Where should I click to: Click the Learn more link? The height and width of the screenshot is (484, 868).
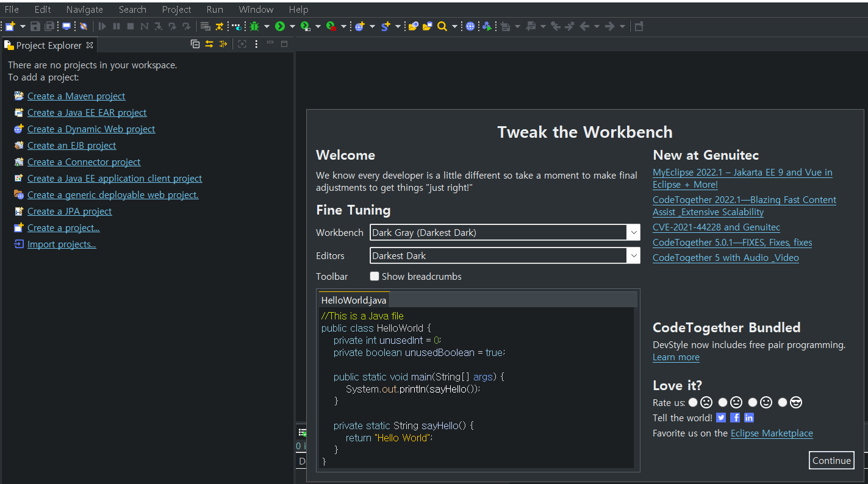click(x=676, y=357)
